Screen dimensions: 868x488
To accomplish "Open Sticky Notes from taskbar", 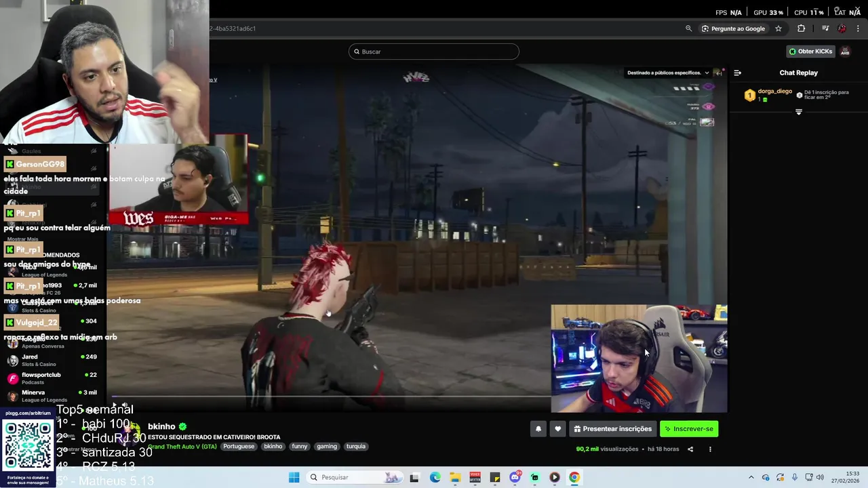I will [x=495, y=477].
